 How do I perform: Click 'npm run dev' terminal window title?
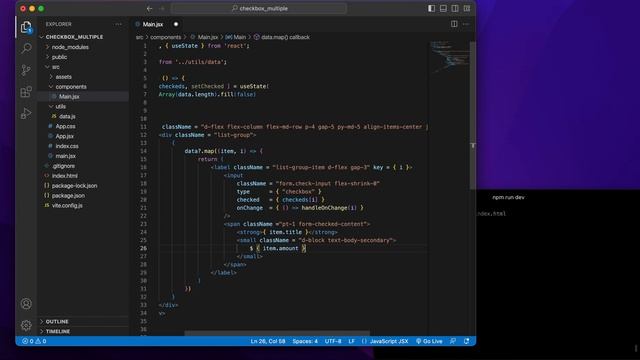point(508,197)
